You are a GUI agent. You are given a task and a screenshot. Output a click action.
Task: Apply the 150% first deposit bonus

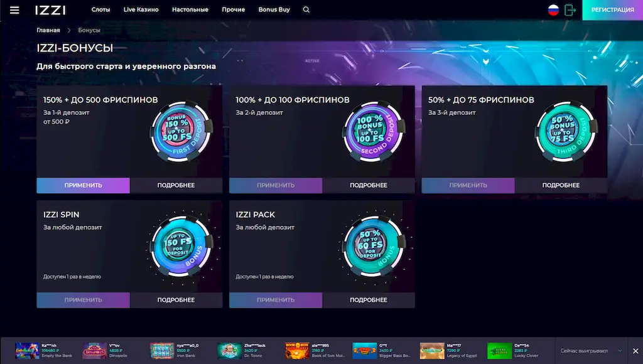tap(83, 185)
